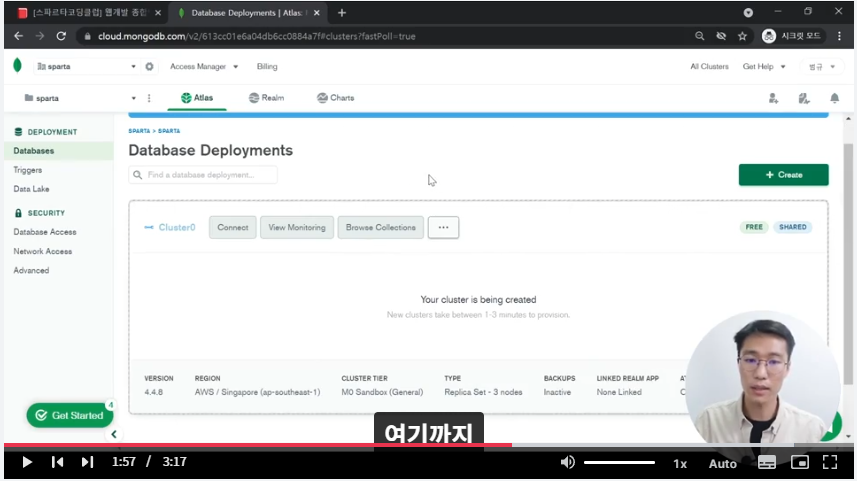Open the incognito profile icon
Screen dimensions: 857x481
point(769,36)
